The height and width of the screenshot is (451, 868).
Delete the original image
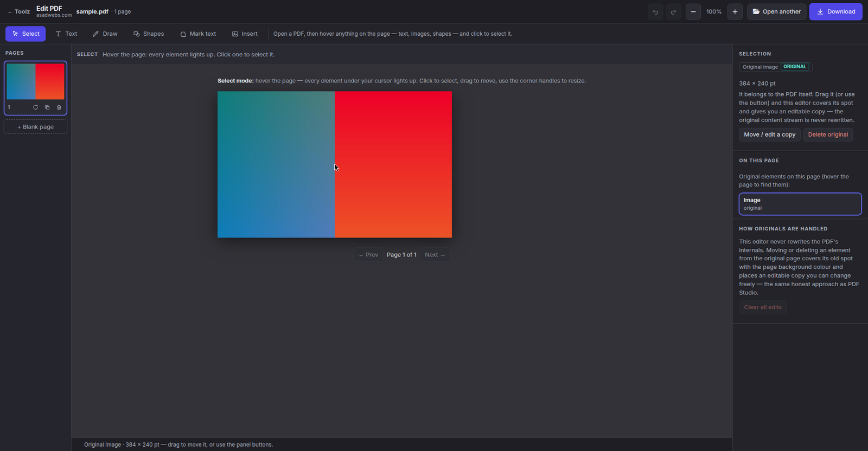pyautogui.click(x=828, y=134)
